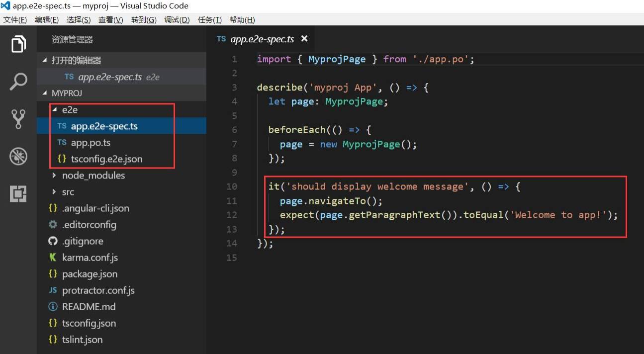Click line number 10 in gutter

231,187
